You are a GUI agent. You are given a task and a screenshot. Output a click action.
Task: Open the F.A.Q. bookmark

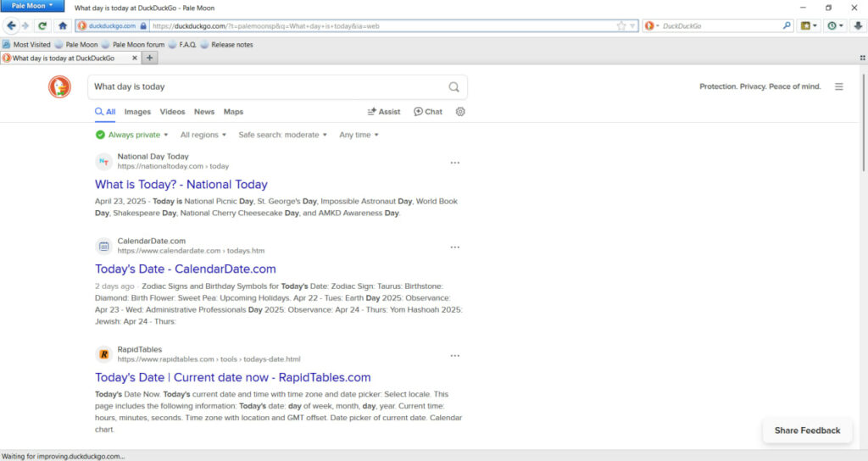tap(182, 44)
